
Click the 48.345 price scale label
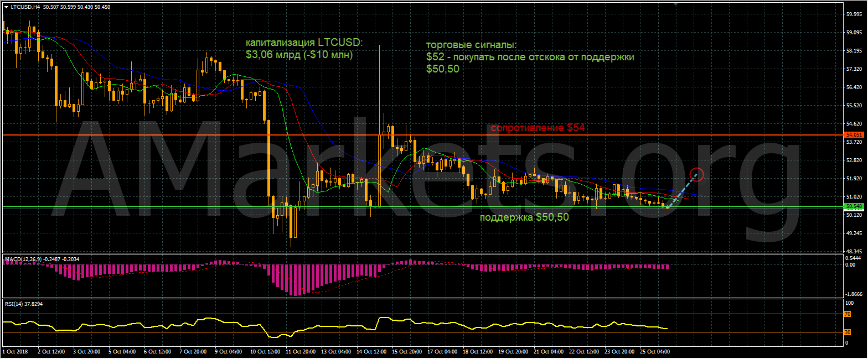853,251
